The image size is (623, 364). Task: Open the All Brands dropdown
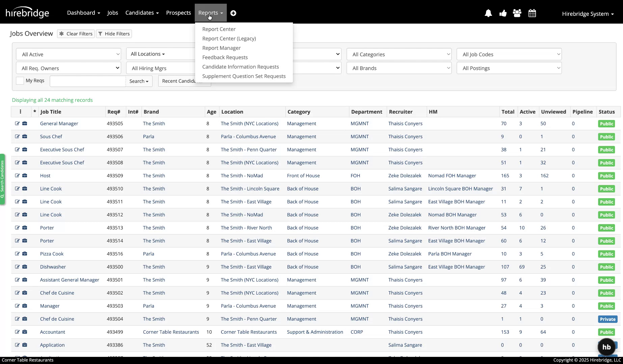pos(399,68)
